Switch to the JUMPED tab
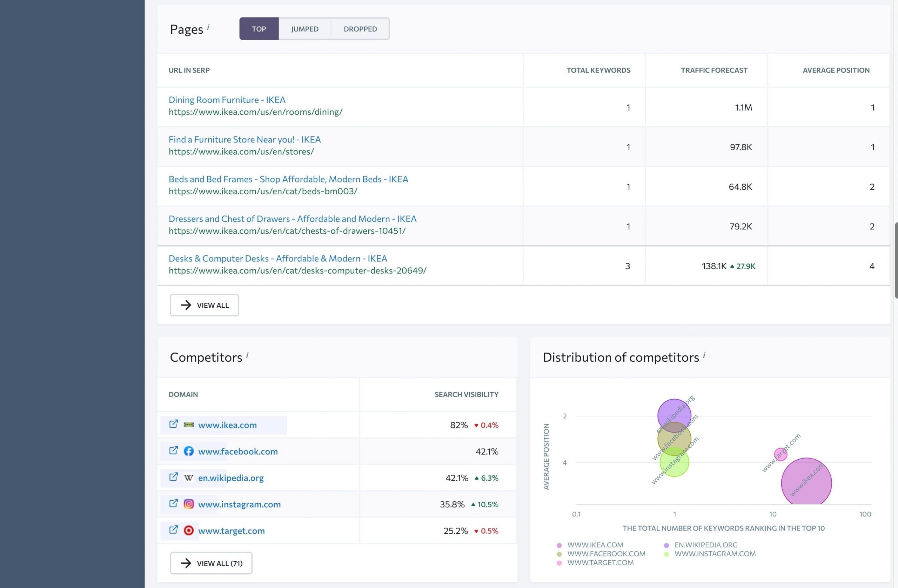This screenshot has height=588, width=898. point(305,29)
